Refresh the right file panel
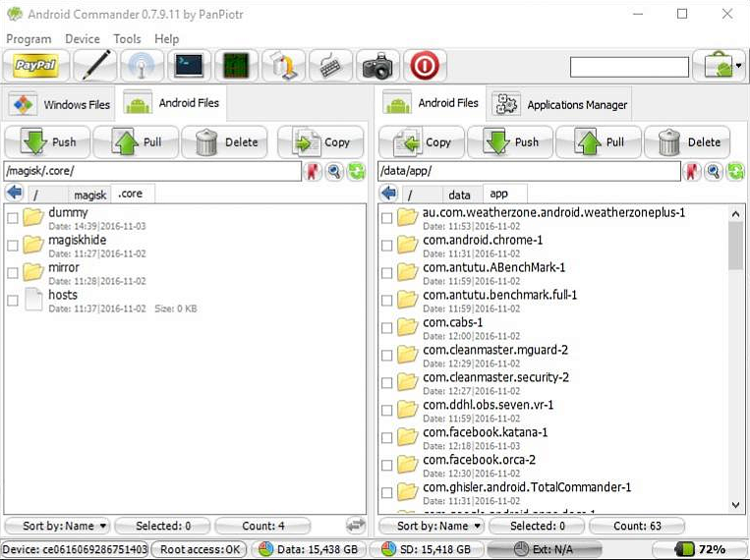 pyautogui.click(x=735, y=171)
